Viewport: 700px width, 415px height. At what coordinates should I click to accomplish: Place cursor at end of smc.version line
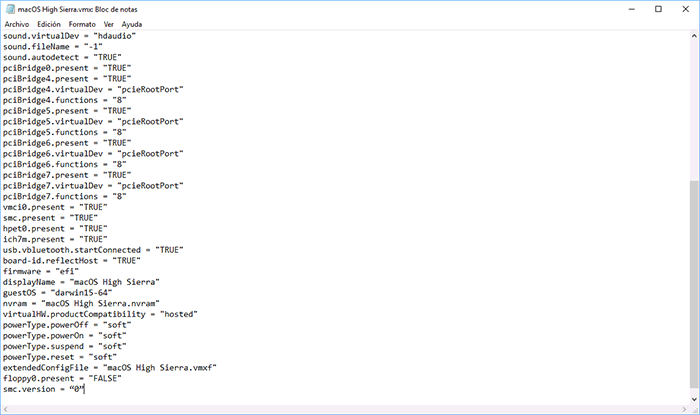pos(84,389)
